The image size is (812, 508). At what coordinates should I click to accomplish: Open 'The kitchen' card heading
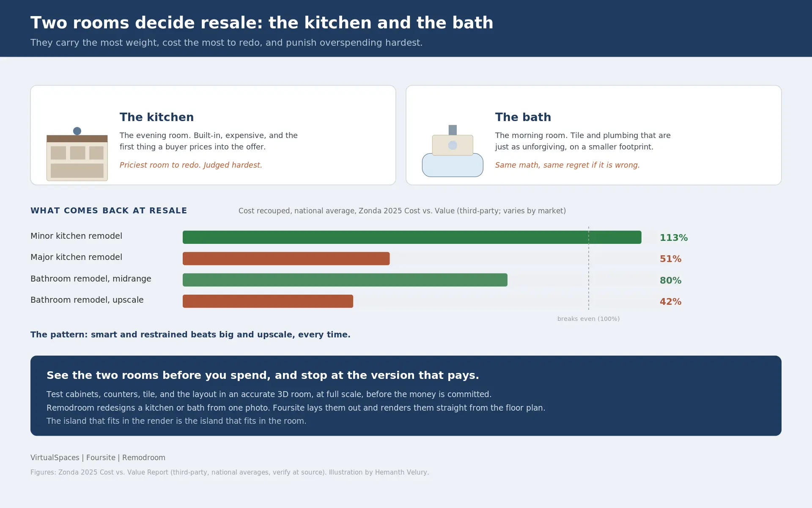(x=156, y=117)
